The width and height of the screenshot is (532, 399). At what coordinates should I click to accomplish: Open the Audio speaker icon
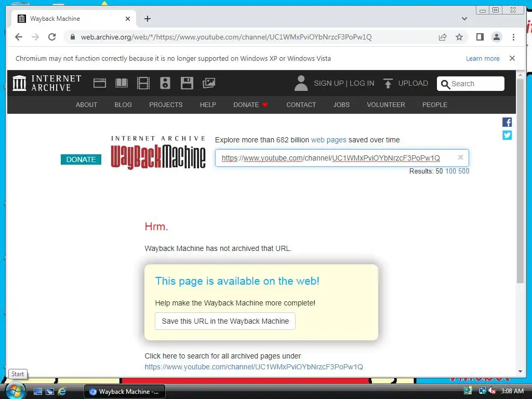coord(165,83)
